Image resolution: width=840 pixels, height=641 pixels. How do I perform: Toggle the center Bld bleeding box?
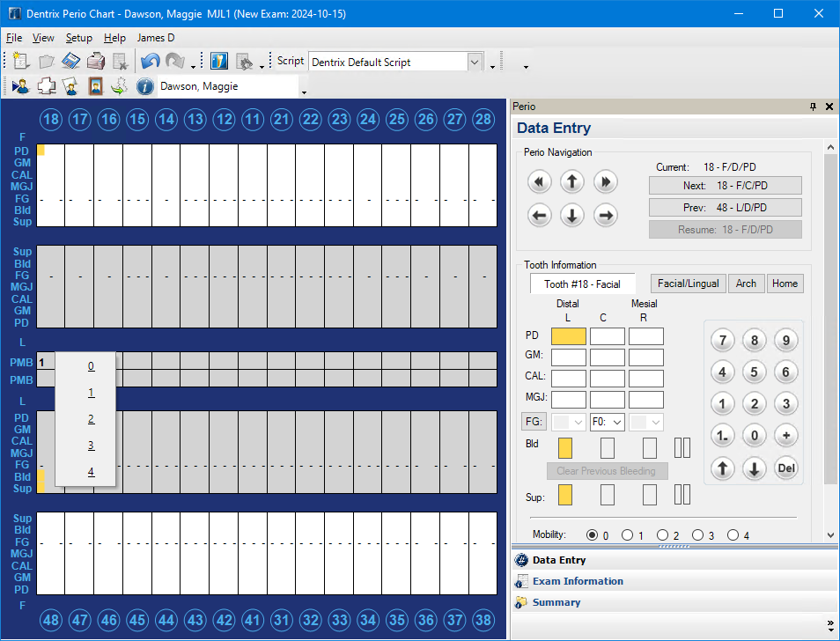[607, 447]
